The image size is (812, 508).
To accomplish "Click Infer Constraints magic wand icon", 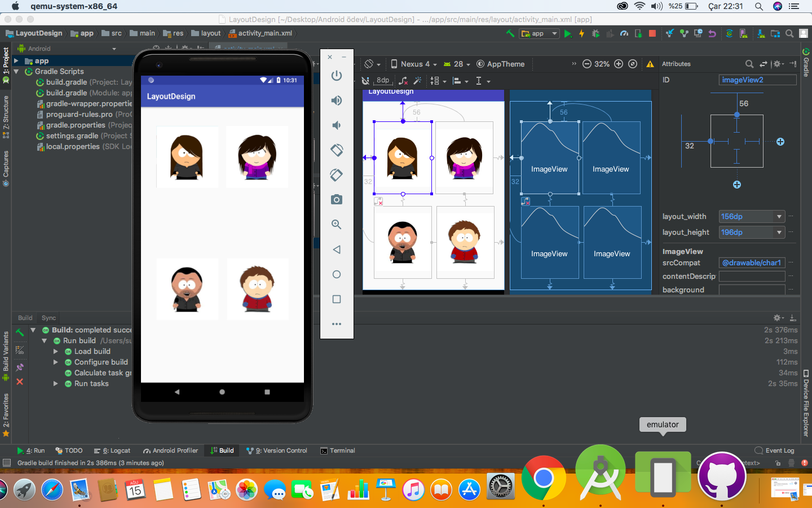I will (417, 81).
